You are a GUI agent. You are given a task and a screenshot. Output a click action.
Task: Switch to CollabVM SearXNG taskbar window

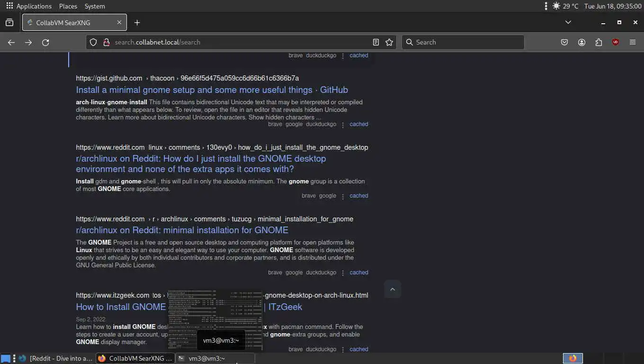tap(135, 358)
